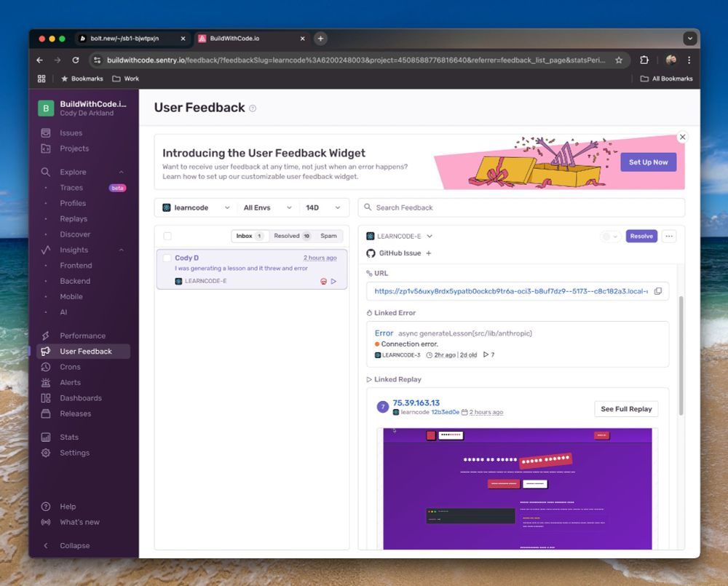
Task: Bookmark this page with the star icon
Action: coord(618,60)
